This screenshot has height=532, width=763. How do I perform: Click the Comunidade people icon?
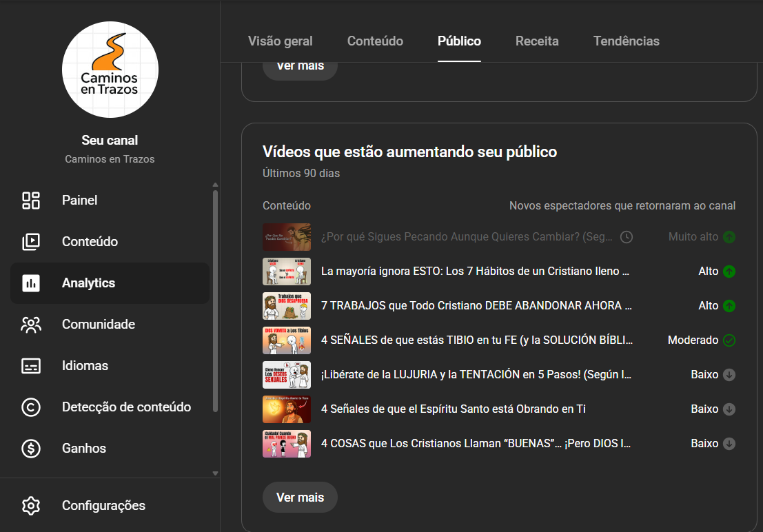(30, 325)
